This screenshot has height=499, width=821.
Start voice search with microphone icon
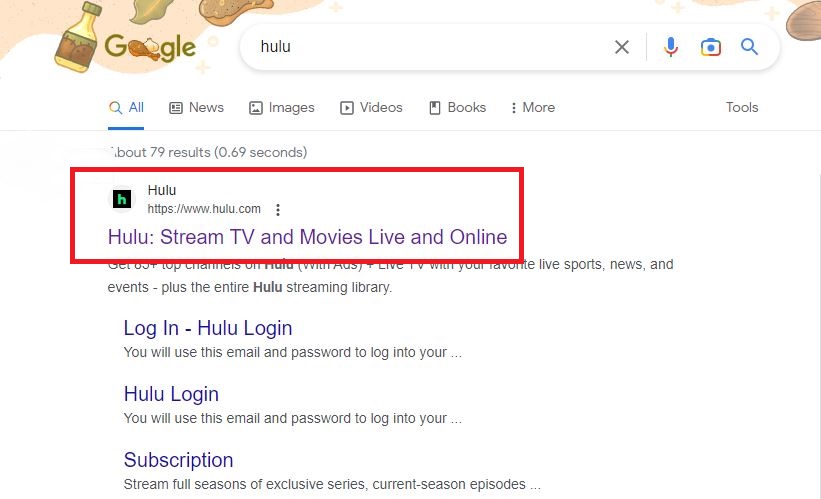coord(670,47)
